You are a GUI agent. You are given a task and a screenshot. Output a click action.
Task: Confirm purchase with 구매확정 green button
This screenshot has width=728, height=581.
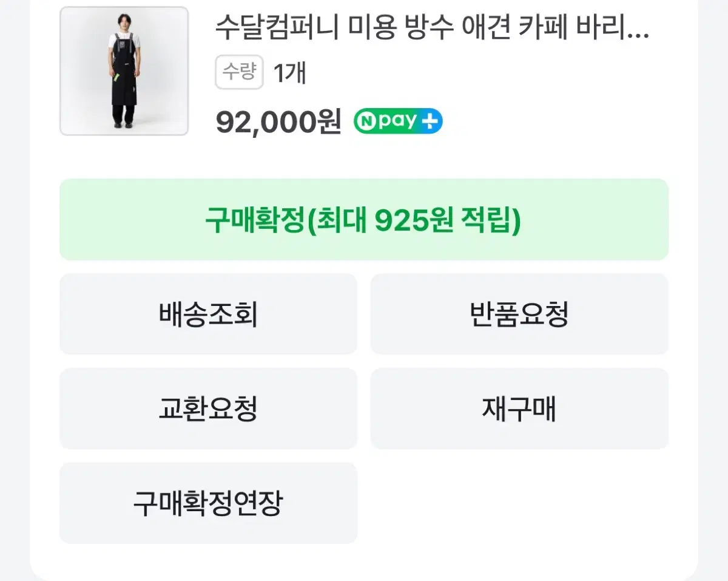[x=364, y=220]
